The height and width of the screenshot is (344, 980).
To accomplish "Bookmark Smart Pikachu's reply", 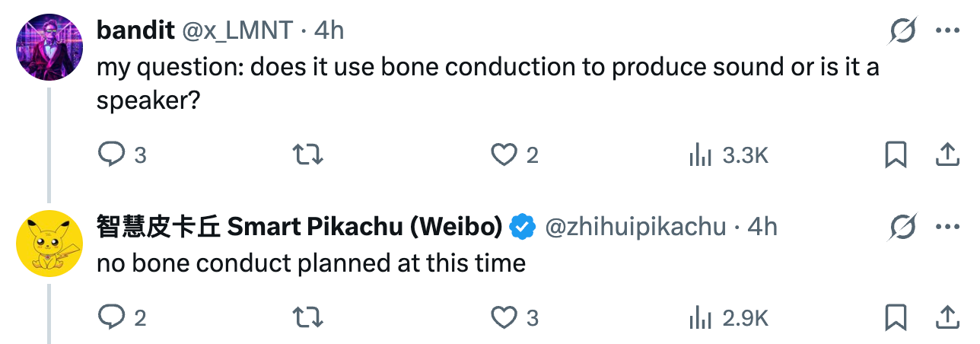I will point(896,317).
